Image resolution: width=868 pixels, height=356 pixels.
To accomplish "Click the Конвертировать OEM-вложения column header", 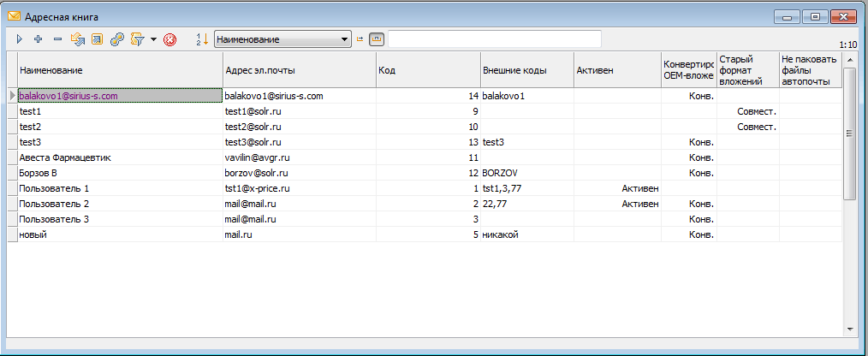I will 688,70.
